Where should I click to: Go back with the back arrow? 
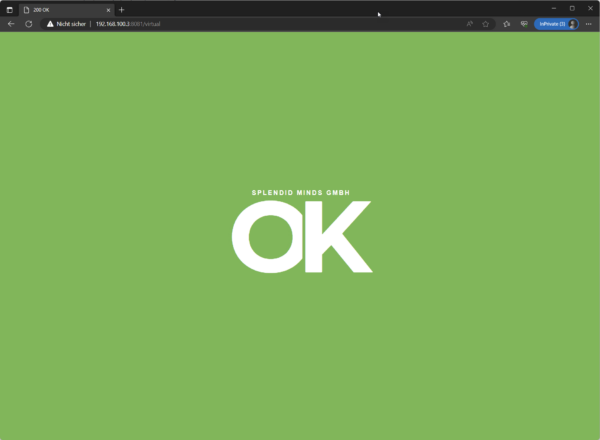pos(11,24)
